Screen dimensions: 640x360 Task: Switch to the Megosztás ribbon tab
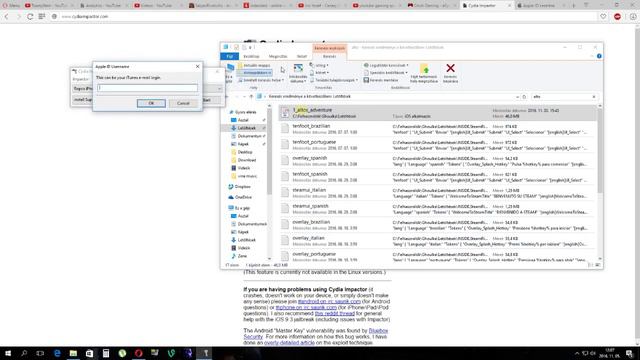[x=278, y=56]
